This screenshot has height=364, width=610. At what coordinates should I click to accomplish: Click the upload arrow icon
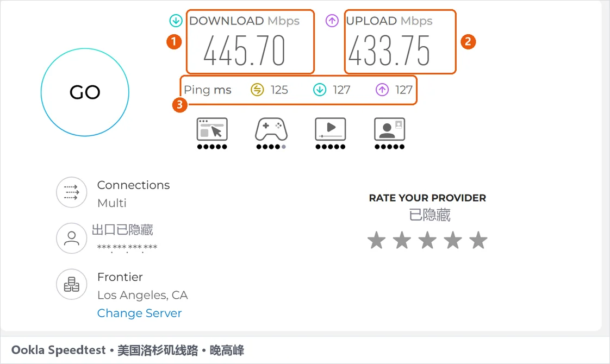[332, 21]
